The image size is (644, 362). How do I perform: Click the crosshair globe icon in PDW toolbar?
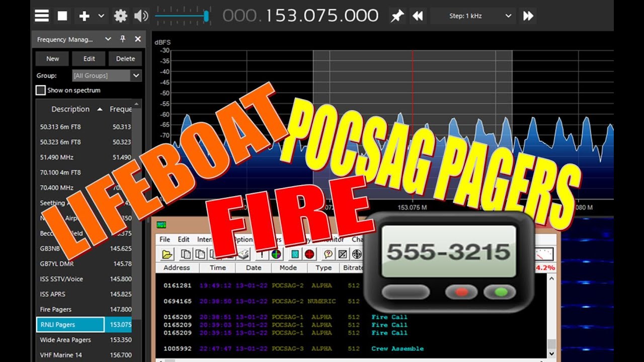pyautogui.click(x=357, y=254)
